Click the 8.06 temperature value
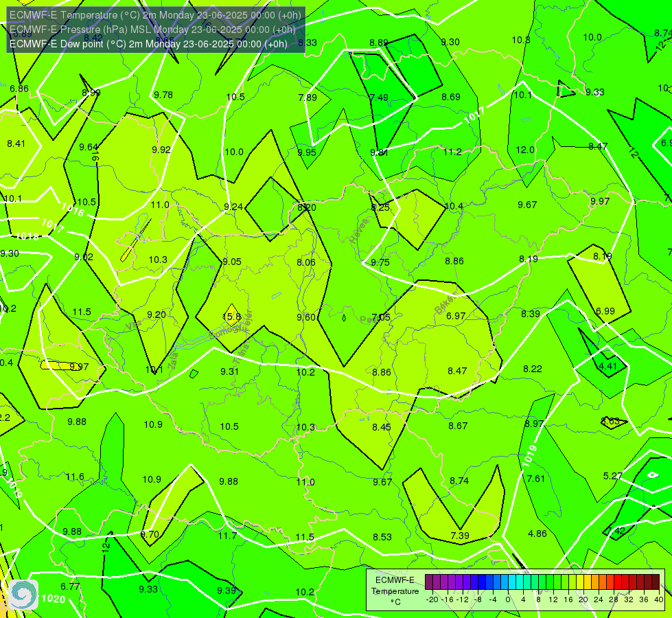 [x=306, y=262]
